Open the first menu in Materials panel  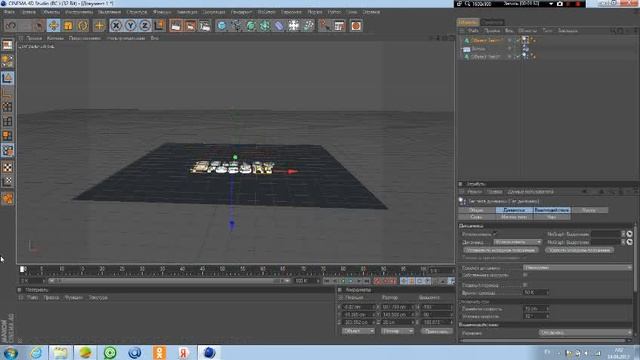click(33, 298)
